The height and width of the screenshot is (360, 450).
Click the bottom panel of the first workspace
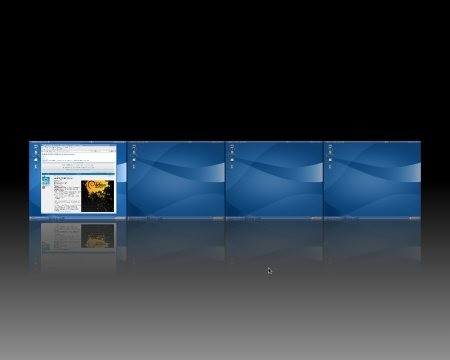78,218
